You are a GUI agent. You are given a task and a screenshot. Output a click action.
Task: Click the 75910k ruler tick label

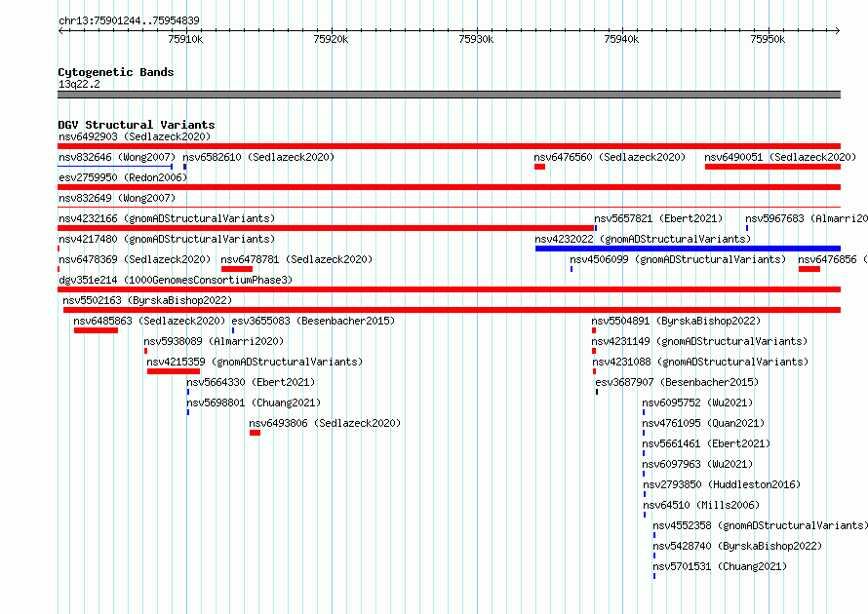point(185,39)
